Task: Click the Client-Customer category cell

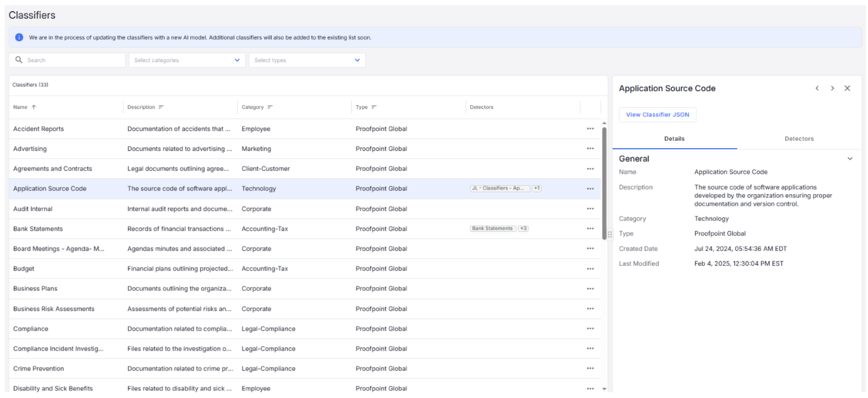Action: pyautogui.click(x=266, y=169)
